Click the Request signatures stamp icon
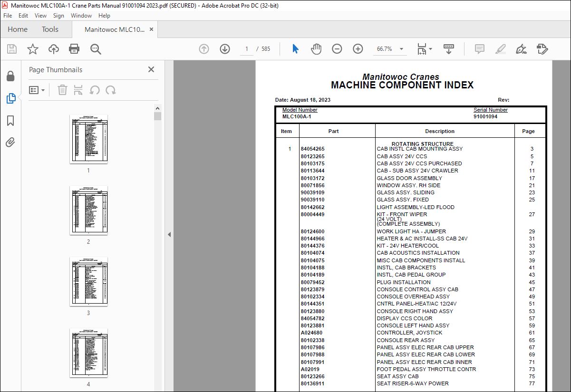 pyautogui.click(x=542, y=49)
